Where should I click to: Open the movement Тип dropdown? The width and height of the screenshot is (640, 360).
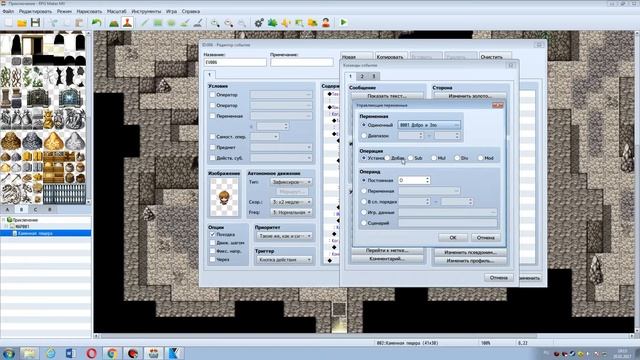[x=291, y=182]
